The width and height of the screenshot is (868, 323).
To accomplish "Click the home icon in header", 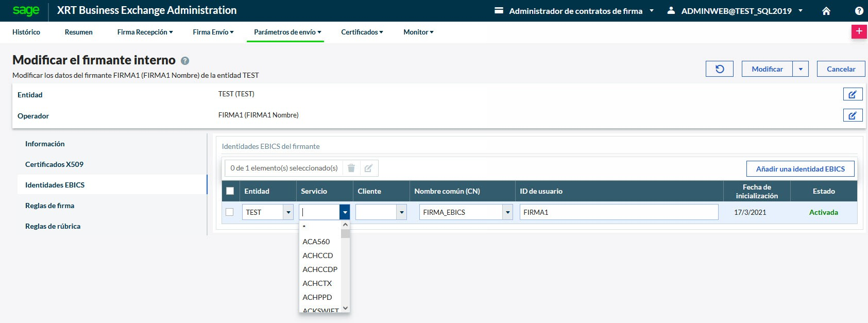I will (x=826, y=11).
